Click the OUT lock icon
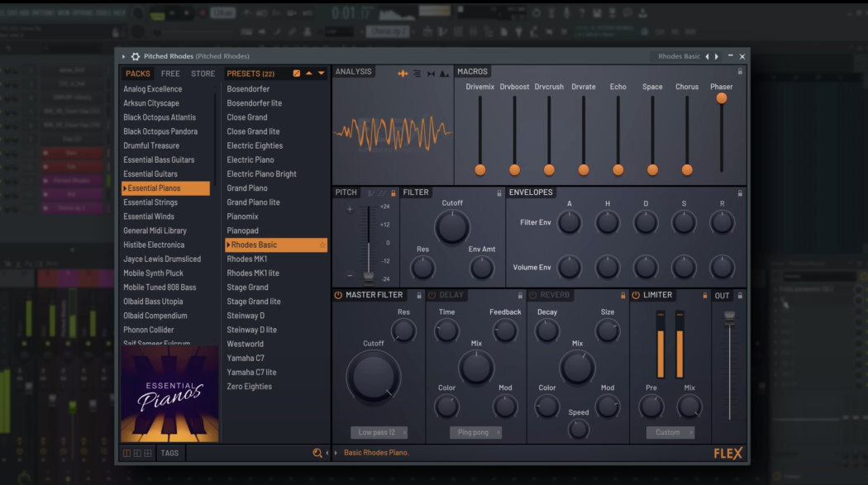Image resolution: width=868 pixels, height=485 pixels. click(740, 296)
